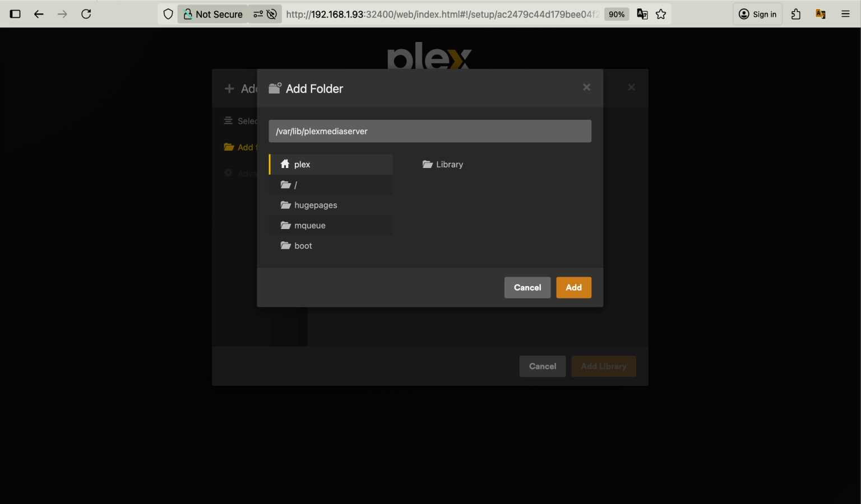Click the shield privacy icon in the toolbar

pos(168,14)
